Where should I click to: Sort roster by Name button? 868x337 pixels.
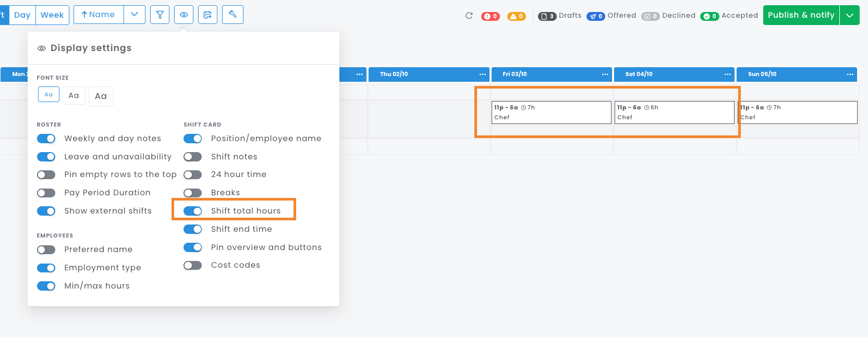[x=99, y=15]
